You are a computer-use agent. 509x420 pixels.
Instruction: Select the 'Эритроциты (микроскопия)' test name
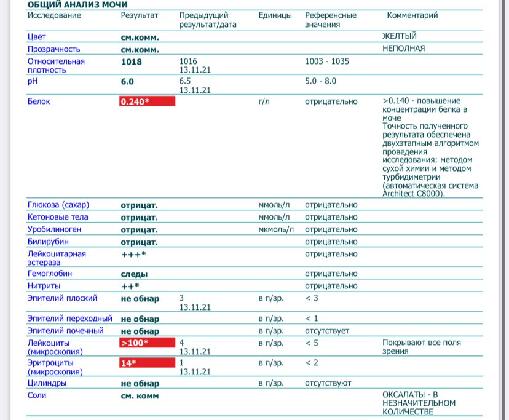coord(55,367)
